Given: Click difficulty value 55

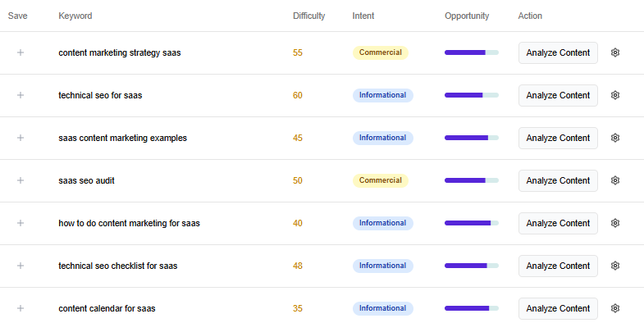Looking at the screenshot, I should pyautogui.click(x=297, y=53).
